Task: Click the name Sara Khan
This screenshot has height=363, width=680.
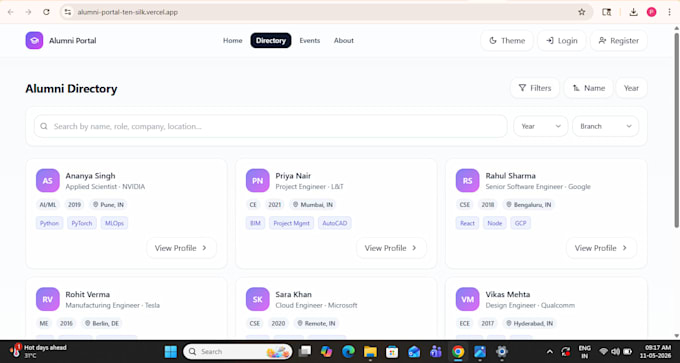Action: pos(294,294)
